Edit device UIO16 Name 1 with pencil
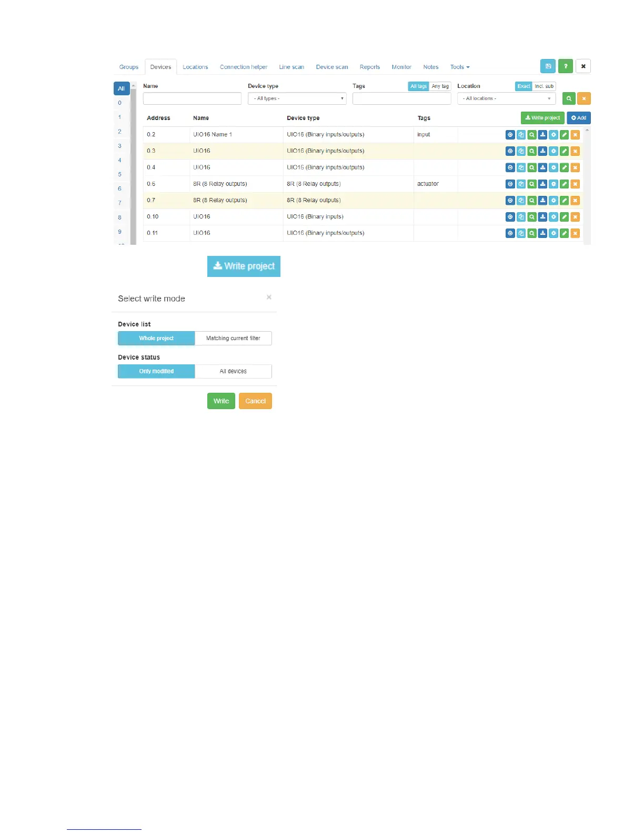Viewport: 644px width, 834px height. [565, 135]
